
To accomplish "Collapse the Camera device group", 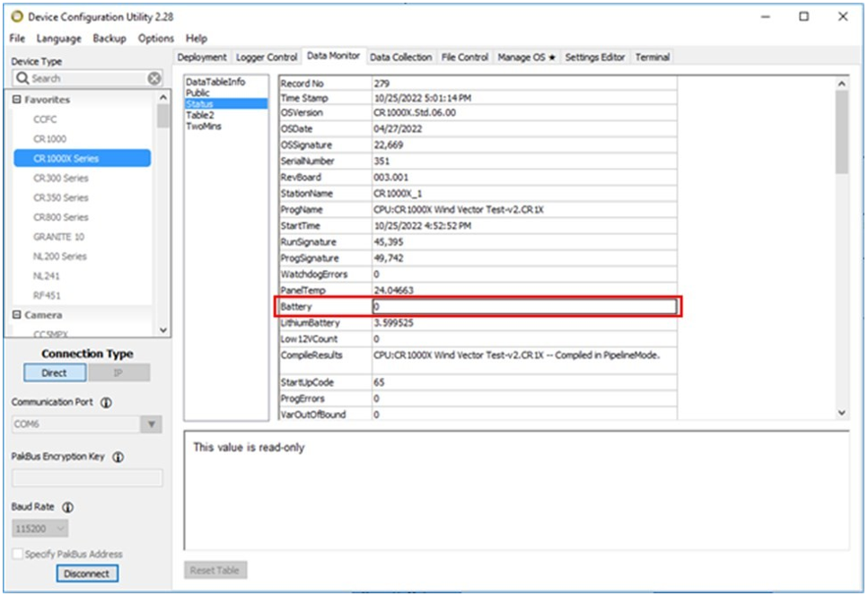I will pyautogui.click(x=17, y=315).
